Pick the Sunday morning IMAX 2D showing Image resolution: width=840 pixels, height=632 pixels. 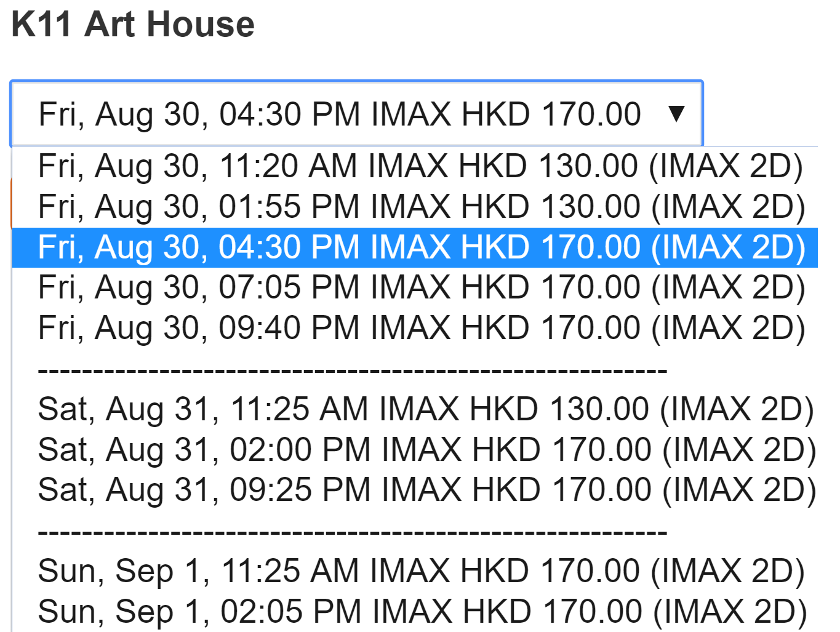click(422, 571)
